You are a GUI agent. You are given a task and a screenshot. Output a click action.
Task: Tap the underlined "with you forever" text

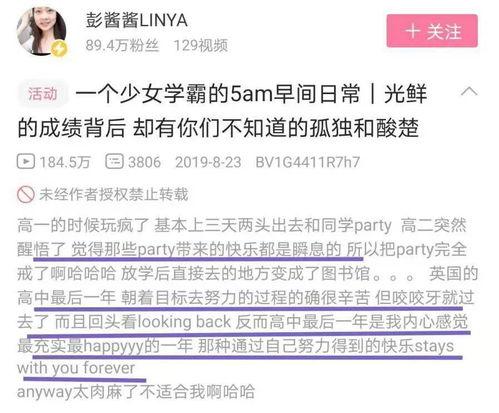(x=76, y=368)
